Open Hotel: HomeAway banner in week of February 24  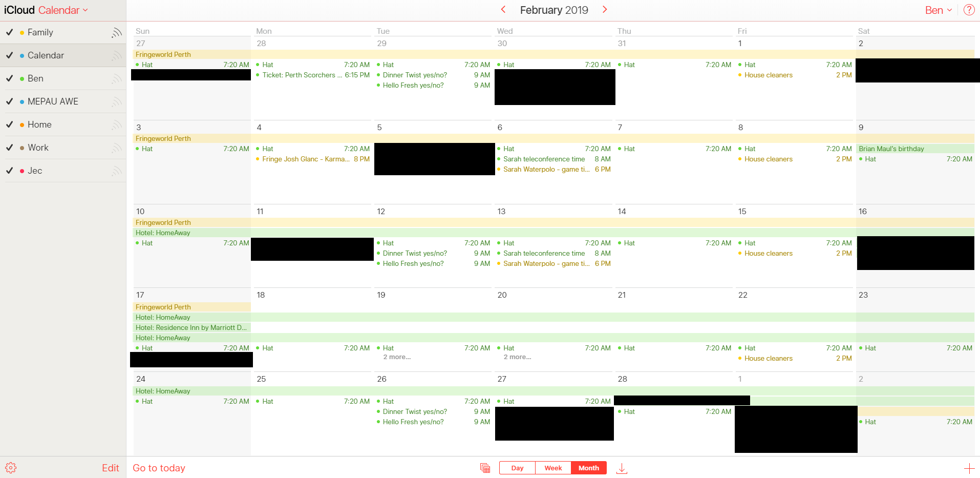(x=554, y=391)
